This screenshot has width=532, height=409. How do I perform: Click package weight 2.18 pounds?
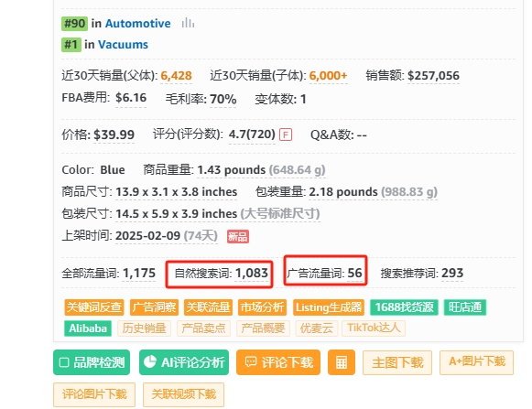pos(343,192)
